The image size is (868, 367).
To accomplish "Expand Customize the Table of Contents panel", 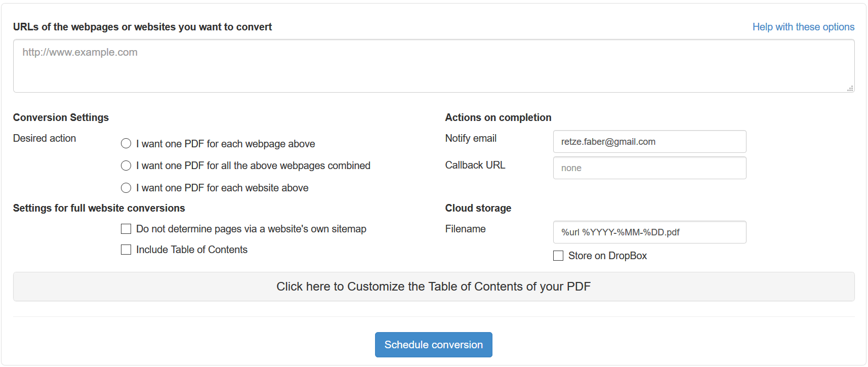I will [434, 287].
